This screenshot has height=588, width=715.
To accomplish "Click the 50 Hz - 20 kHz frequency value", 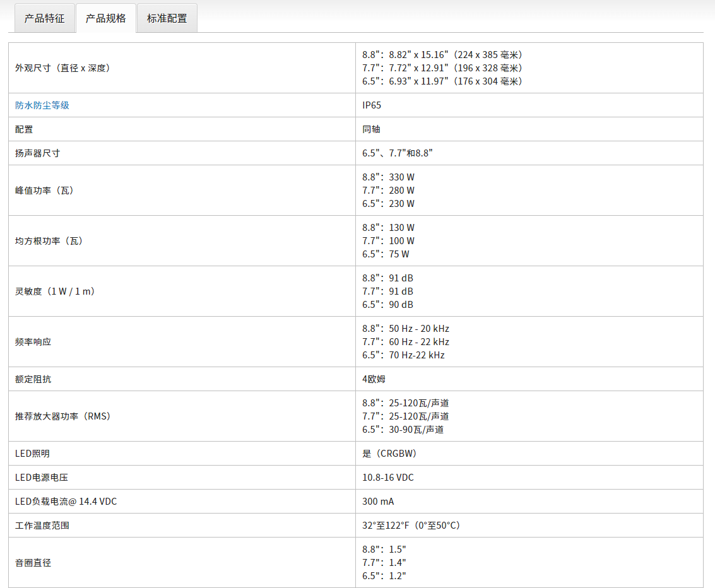I will pyautogui.click(x=418, y=329).
